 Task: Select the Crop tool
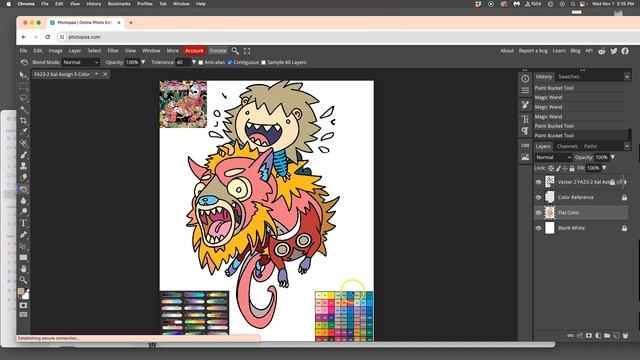pyautogui.click(x=23, y=120)
